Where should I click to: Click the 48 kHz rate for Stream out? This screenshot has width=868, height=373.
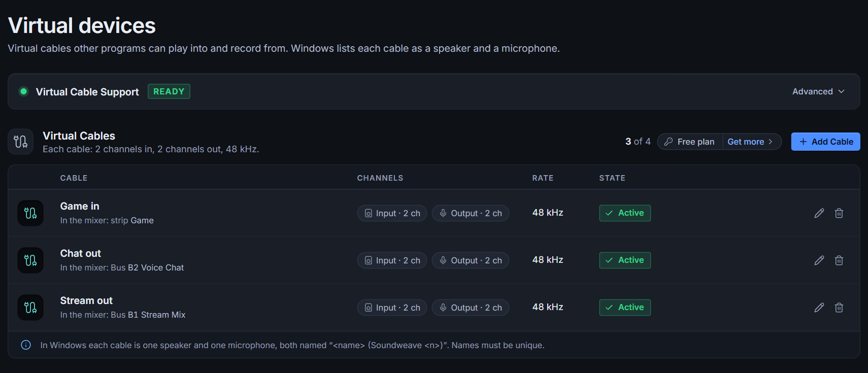pos(548,307)
